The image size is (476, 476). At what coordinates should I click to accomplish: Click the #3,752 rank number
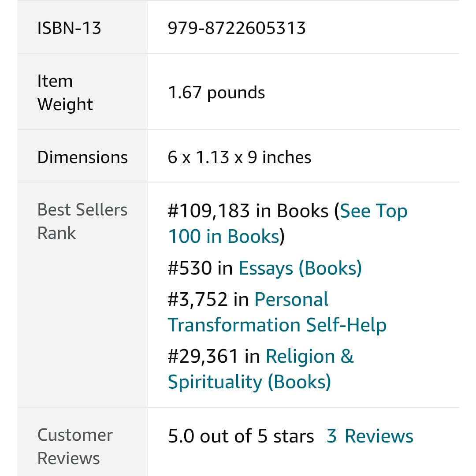[x=198, y=299]
